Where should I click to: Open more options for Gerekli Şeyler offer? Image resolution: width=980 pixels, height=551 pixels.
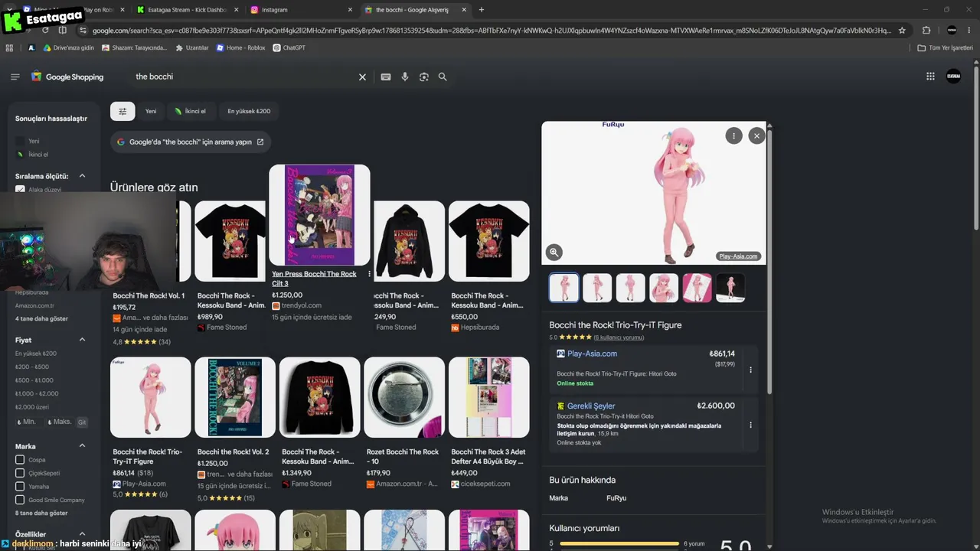pos(750,425)
